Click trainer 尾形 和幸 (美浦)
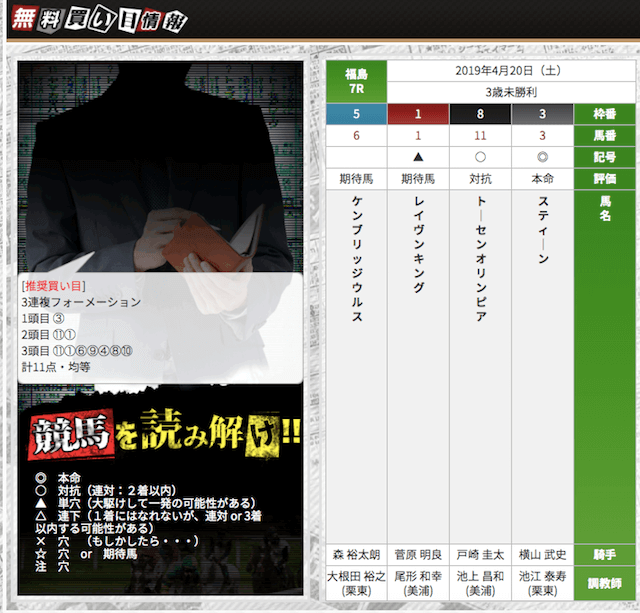The image size is (640, 613). [x=418, y=583]
